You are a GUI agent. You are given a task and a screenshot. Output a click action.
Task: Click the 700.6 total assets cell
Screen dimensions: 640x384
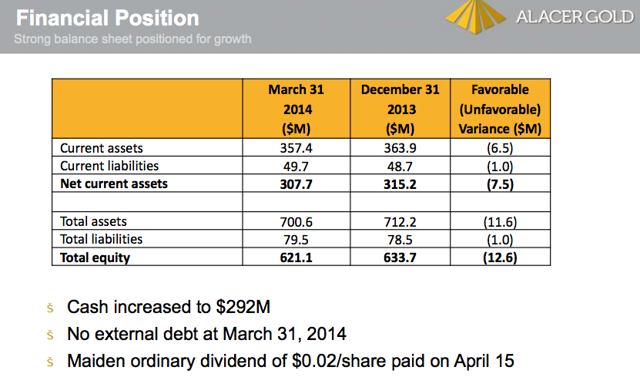(x=296, y=222)
